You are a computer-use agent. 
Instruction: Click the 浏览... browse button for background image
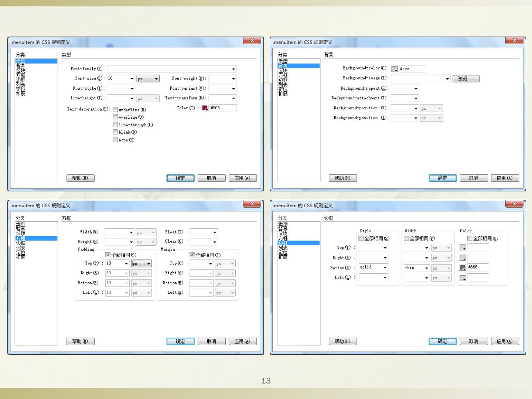coord(465,79)
